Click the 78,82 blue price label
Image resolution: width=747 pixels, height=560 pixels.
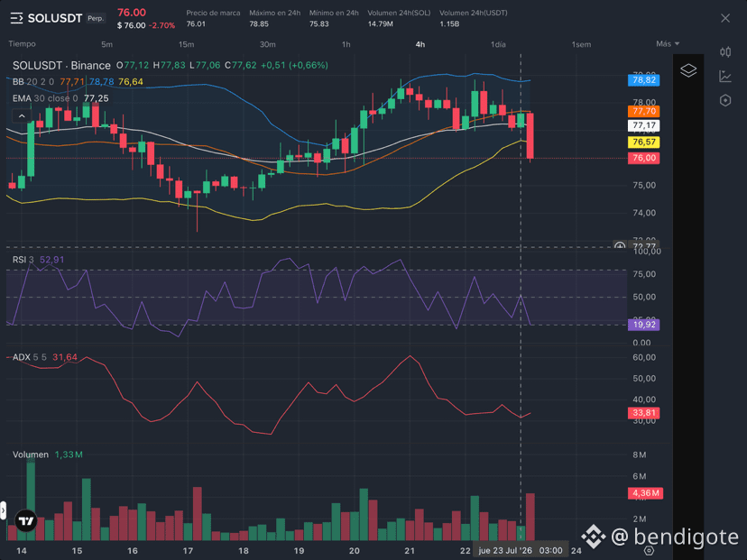tap(643, 80)
